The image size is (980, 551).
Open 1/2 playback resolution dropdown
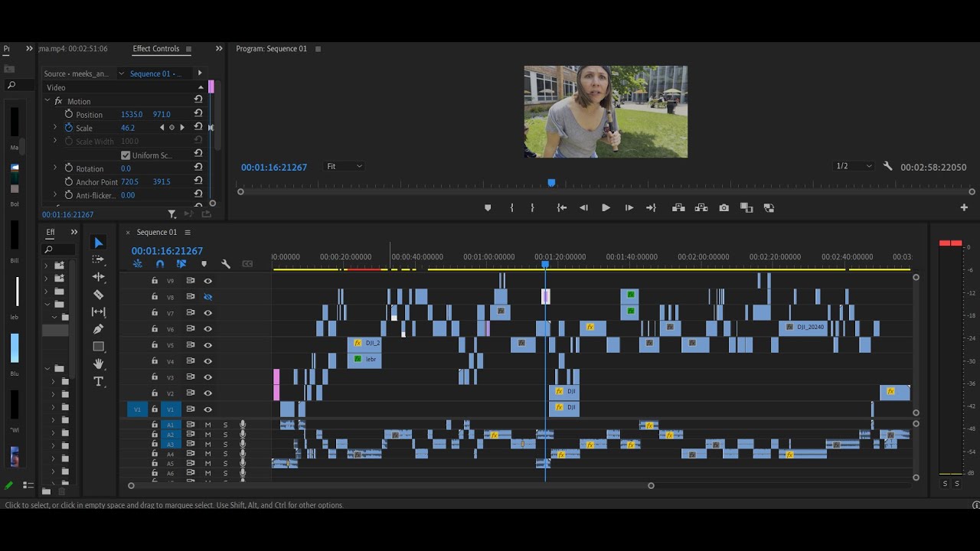[853, 166]
